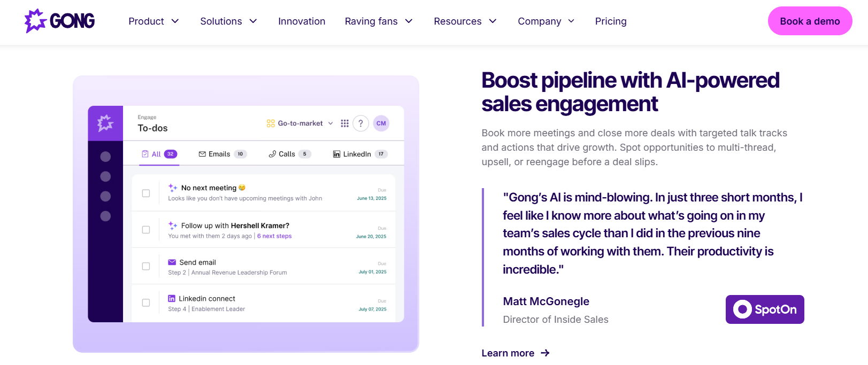Check the Follow up with Hershell Kramer checkbox
Viewport: 868px width, 365px height.
click(x=146, y=230)
